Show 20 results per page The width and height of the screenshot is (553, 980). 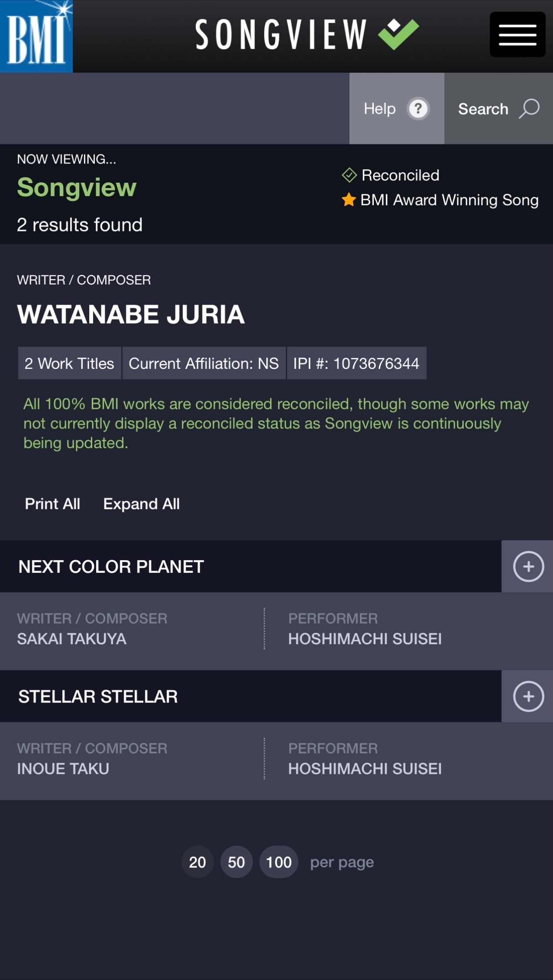click(x=198, y=862)
